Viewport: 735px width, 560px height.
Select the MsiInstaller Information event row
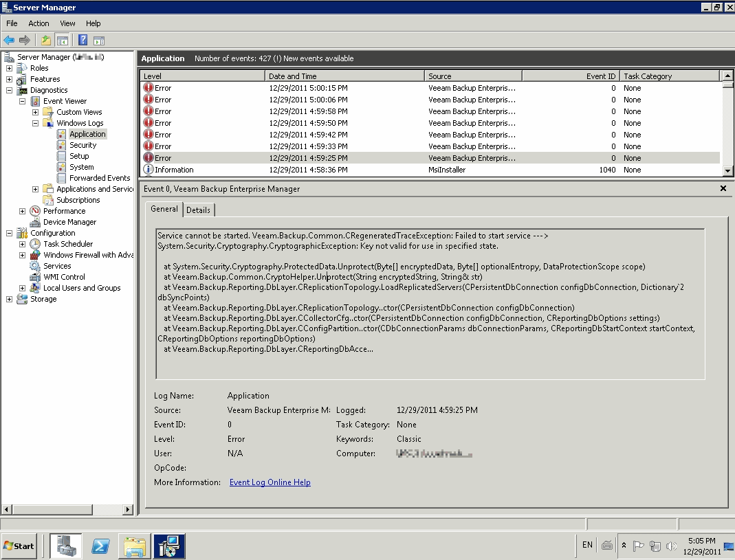point(430,170)
